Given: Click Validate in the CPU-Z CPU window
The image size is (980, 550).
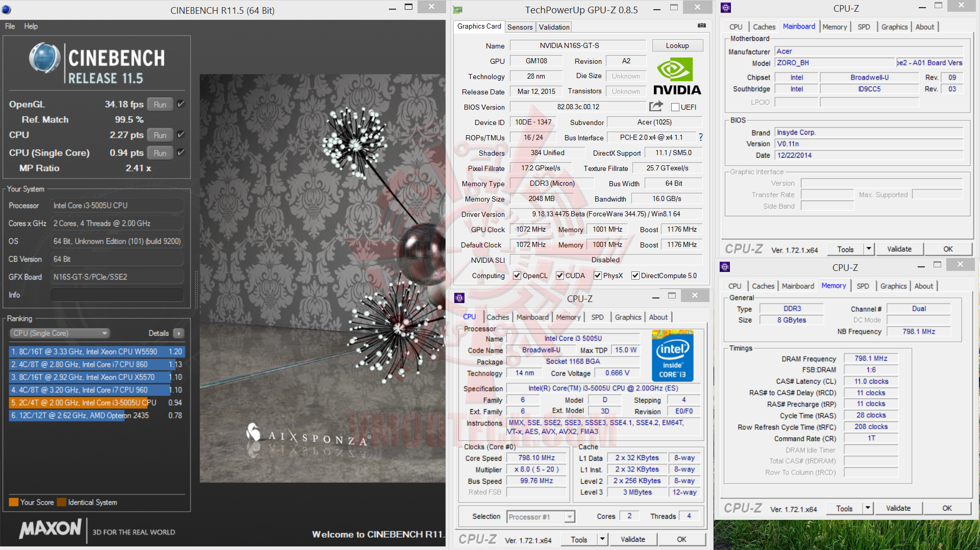Looking at the screenshot, I should (x=633, y=539).
